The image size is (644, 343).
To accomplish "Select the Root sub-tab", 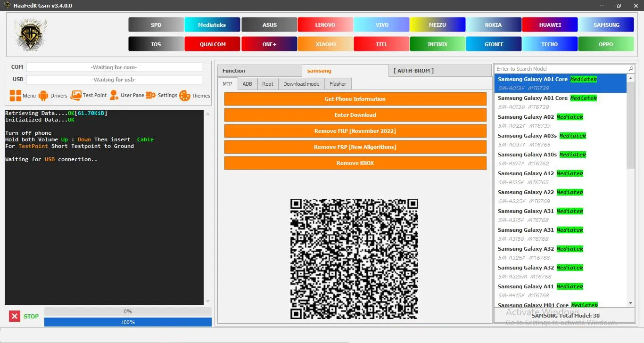I will point(268,84).
